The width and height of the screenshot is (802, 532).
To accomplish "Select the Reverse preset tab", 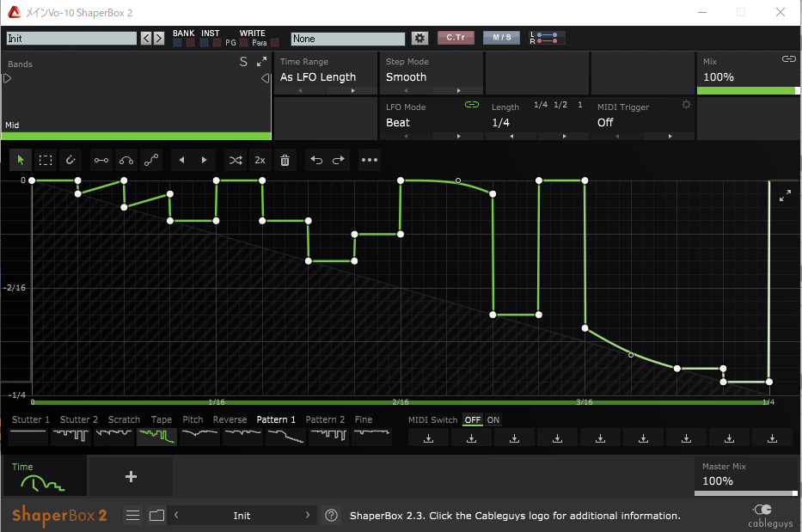I will (230, 419).
